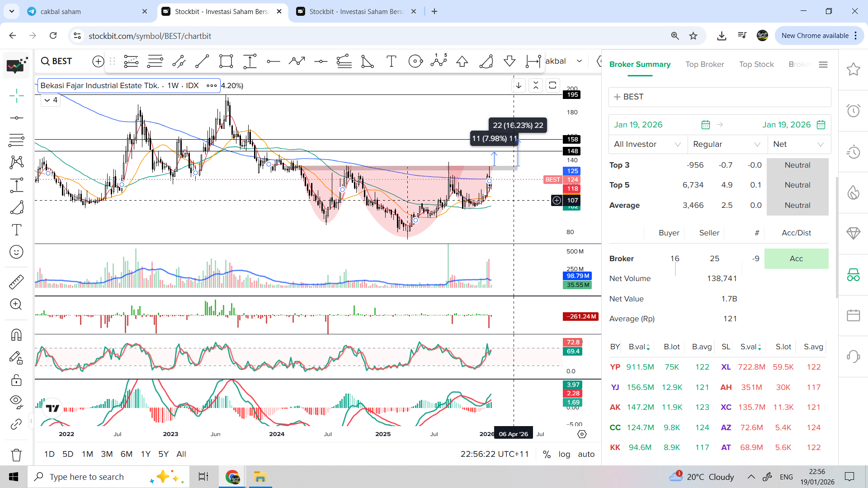Select the arrow up marker in drawing toolbar
Viewport: 868px width, 488px height.
(462, 61)
